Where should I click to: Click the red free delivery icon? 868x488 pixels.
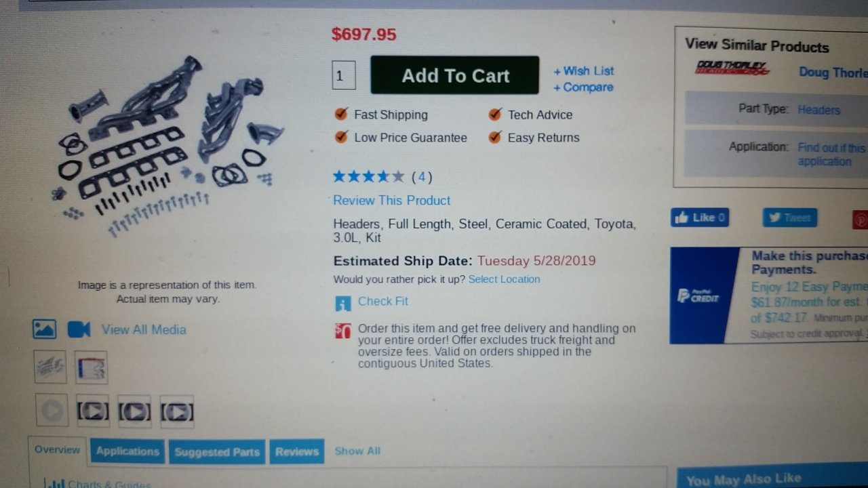pyautogui.click(x=342, y=331)
